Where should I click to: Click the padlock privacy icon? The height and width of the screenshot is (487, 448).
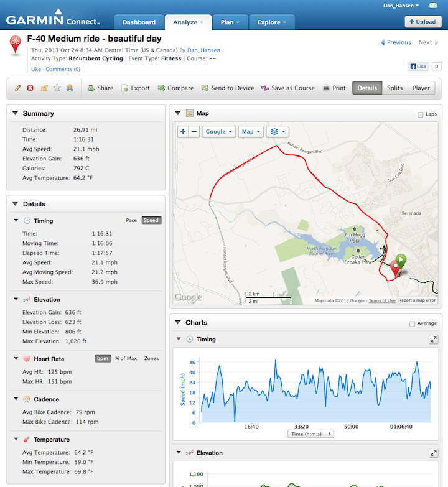44,88
